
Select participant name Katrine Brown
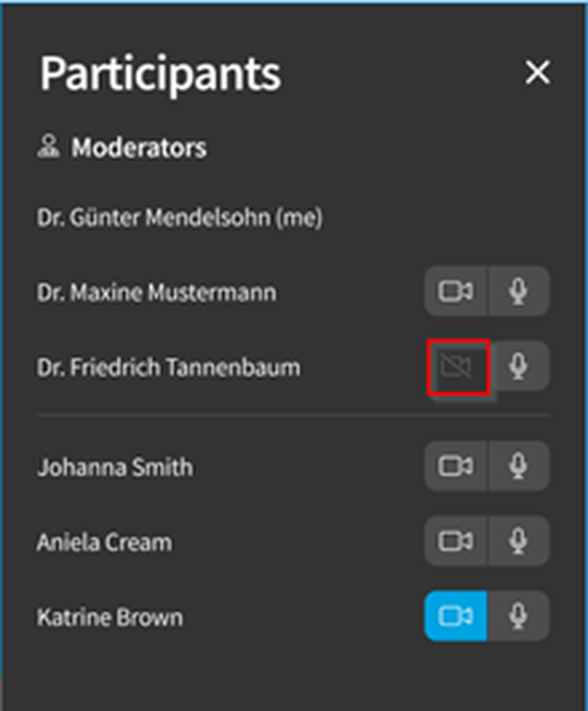pos(110,617)
